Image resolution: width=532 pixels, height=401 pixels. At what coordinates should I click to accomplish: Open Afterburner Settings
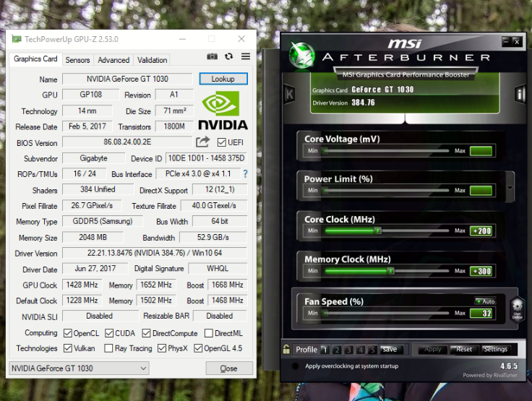tap(496, 349)
